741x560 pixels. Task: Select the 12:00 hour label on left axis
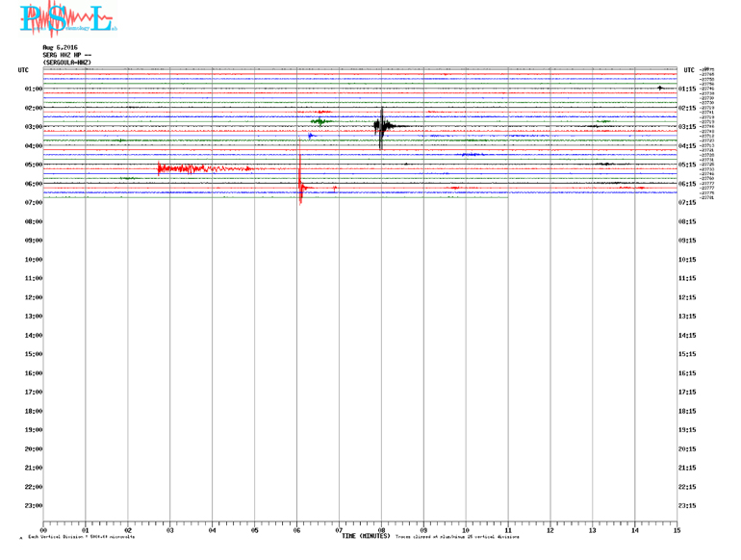(x=33, y=297)
